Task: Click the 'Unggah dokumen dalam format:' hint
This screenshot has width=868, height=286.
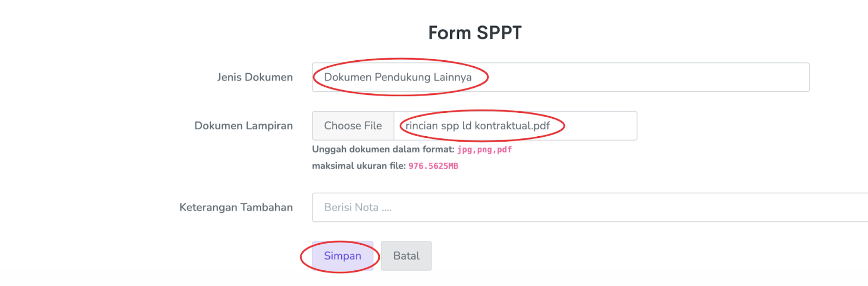Action: click(x=383, y=149)
